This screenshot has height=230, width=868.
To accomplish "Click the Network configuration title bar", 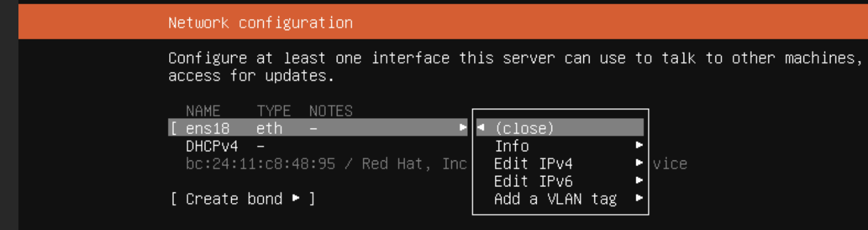I will pos(443,23).
